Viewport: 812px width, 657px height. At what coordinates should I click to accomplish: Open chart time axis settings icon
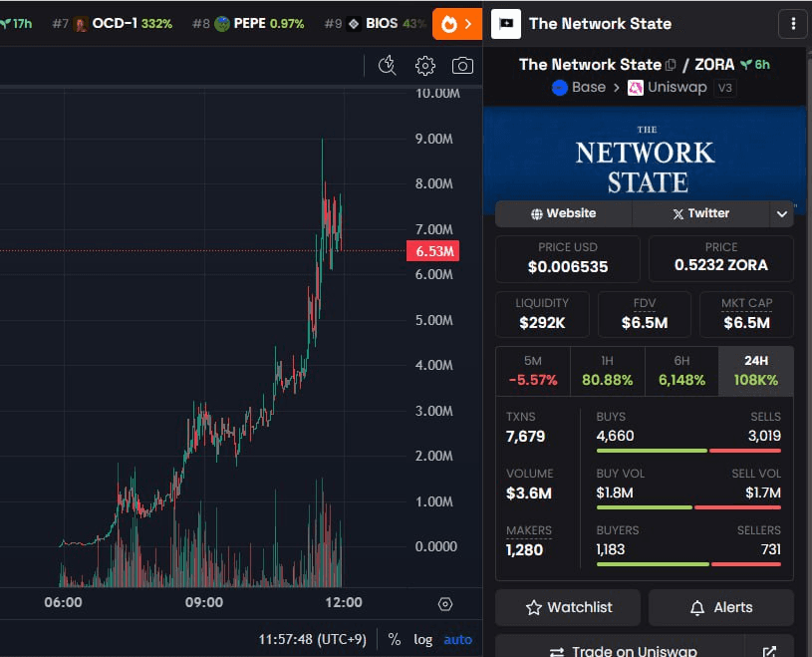(x=445, y=604)
